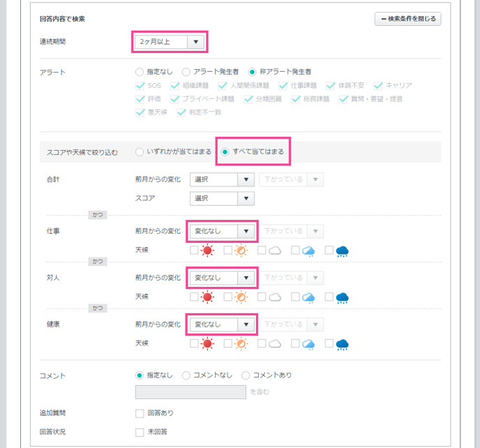Click the cloud icon in the 仕事 weather row
This screenshot has height=448, width=480.
click(275, 251)
